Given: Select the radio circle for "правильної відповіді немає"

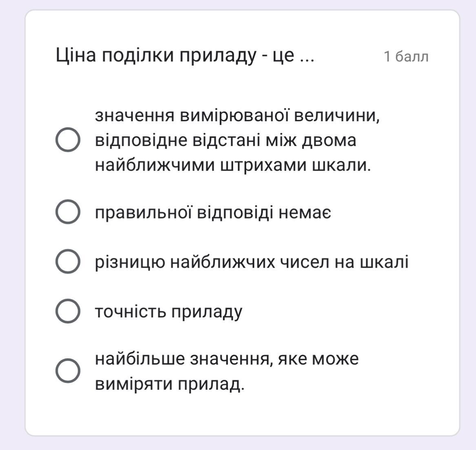Looking at the screenshot, I should 68,212.
